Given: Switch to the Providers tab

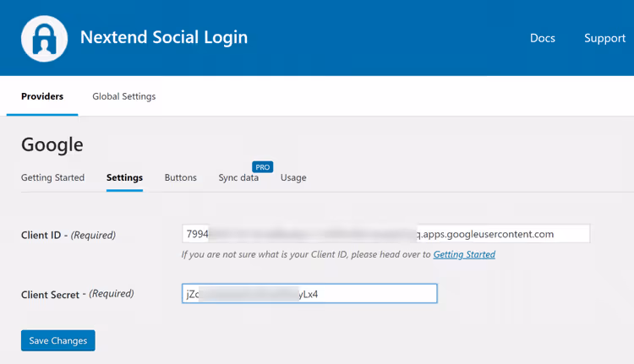Looking at the screenshot, I should [x=42, y=96].
